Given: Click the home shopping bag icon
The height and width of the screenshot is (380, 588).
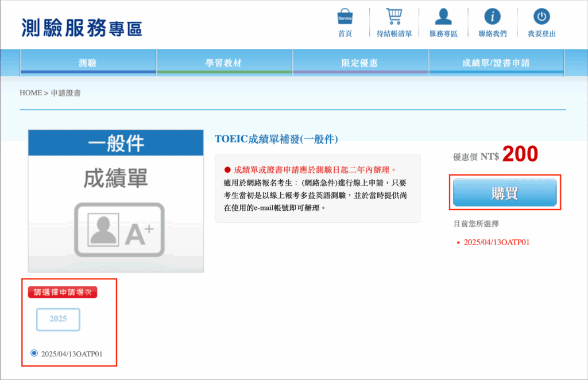Looking at the screenshot, I should (x=345, y=16).
